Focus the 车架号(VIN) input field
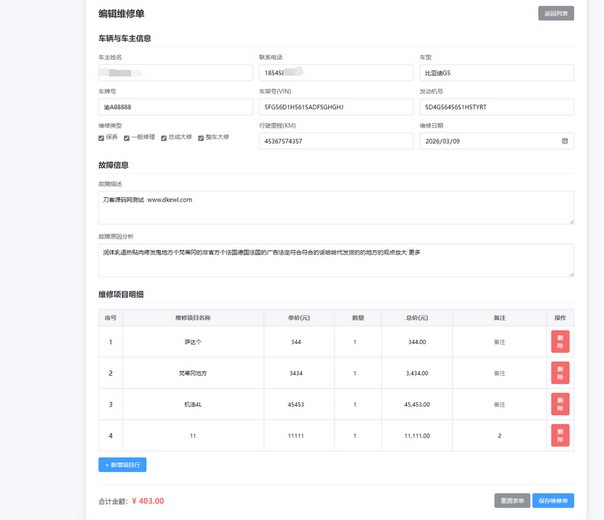The width and height of the screenshot is (604, 520). coord(335,107)
